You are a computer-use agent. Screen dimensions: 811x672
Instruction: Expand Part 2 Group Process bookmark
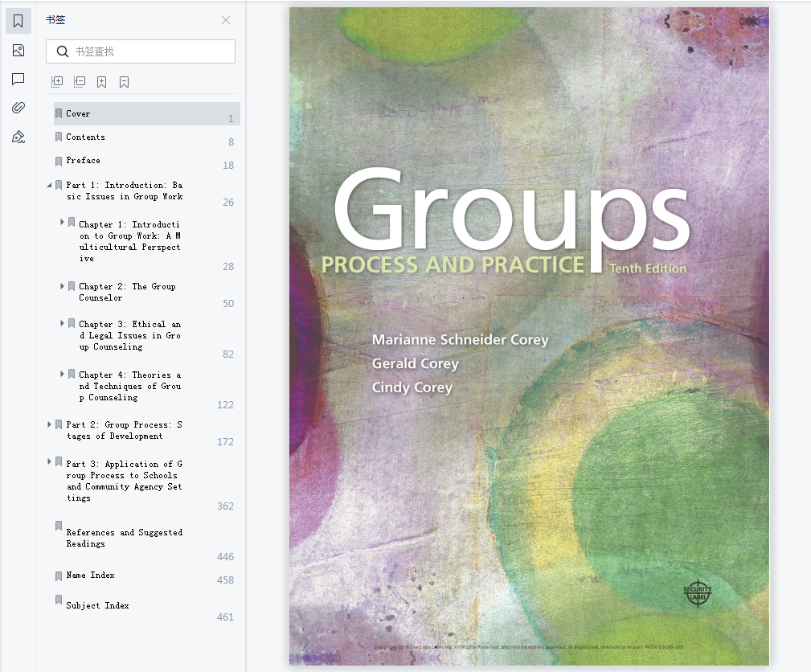[x=50, y=424]
